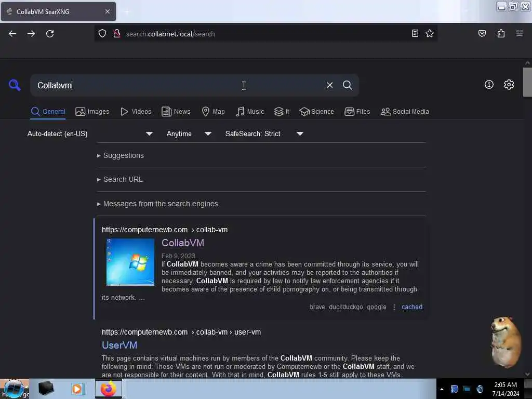
Task: Click the SearXNG magnifier logo
Action: (15, 85)
